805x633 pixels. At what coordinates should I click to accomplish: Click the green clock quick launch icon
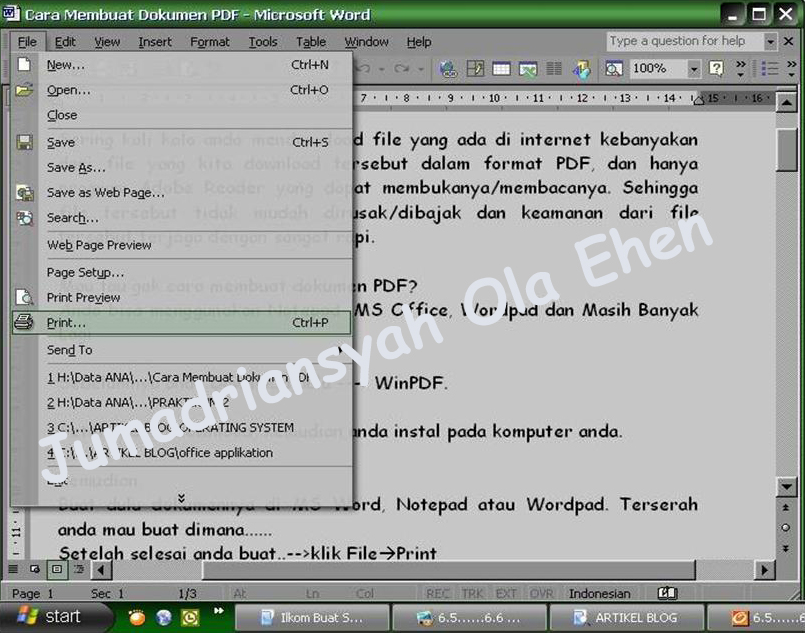tap(190, 618)
